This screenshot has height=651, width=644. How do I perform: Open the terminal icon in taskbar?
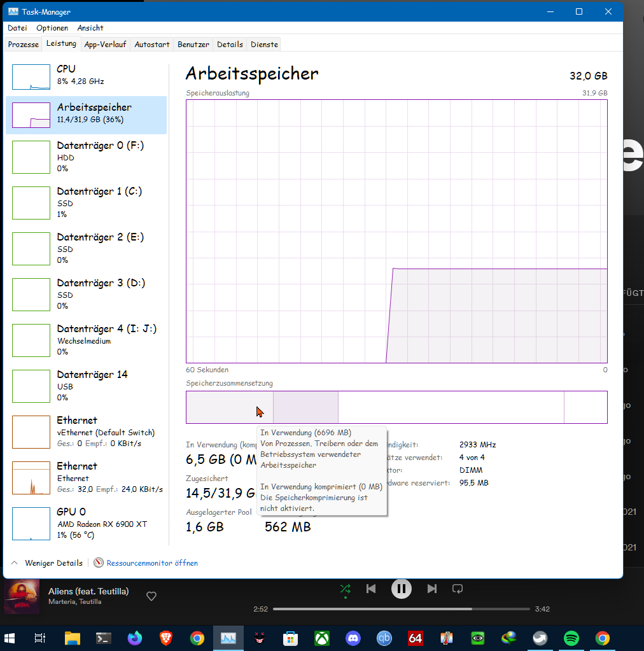103,638
